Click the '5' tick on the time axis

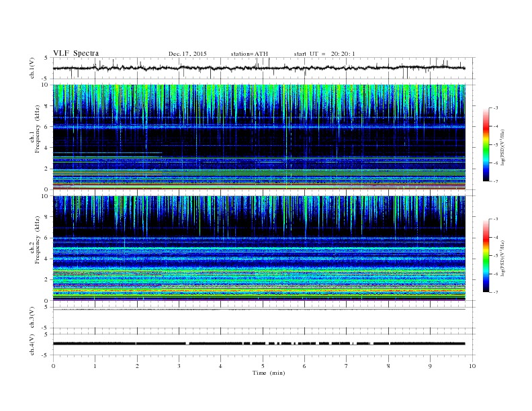tap(263, 366)
